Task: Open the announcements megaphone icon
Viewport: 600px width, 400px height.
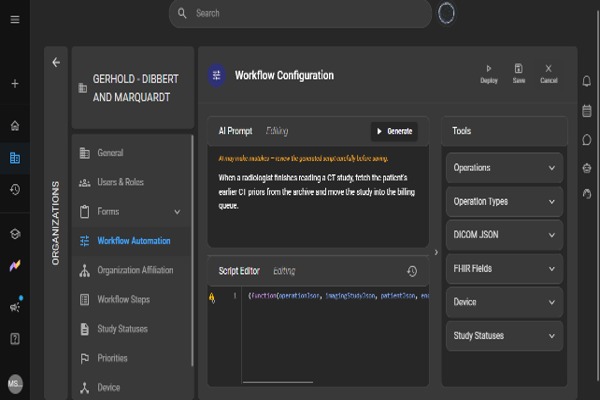Action: (15, 306)
